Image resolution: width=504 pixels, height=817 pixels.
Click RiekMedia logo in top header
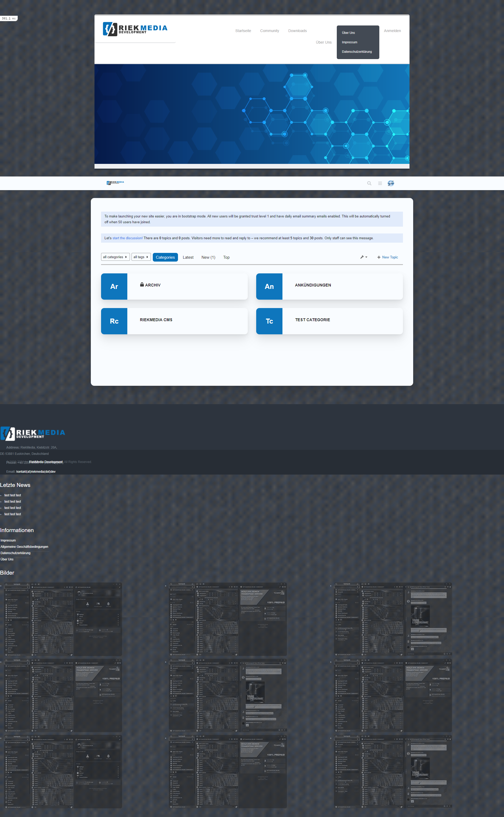[x=135, y=29]
